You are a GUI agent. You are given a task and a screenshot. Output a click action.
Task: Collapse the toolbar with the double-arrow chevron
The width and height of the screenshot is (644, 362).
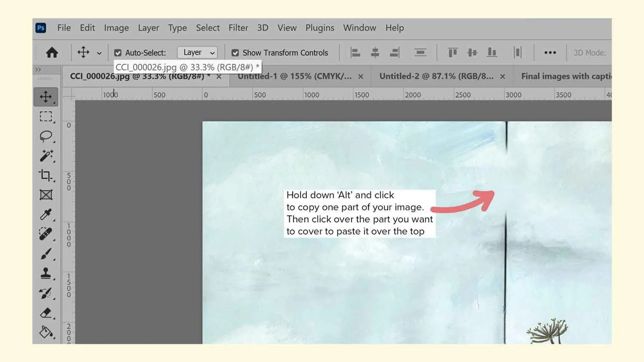click(x=38, y=69)
